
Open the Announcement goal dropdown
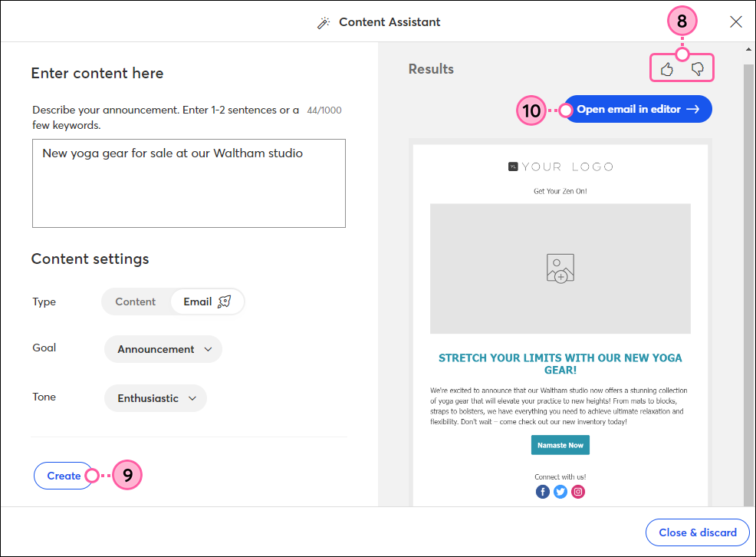pos(163,349)
